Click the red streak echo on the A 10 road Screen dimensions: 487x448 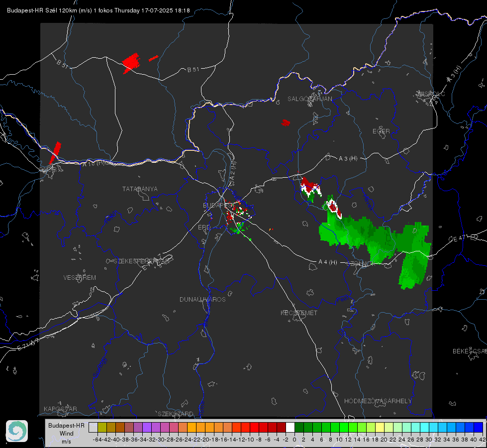(56, 153)
